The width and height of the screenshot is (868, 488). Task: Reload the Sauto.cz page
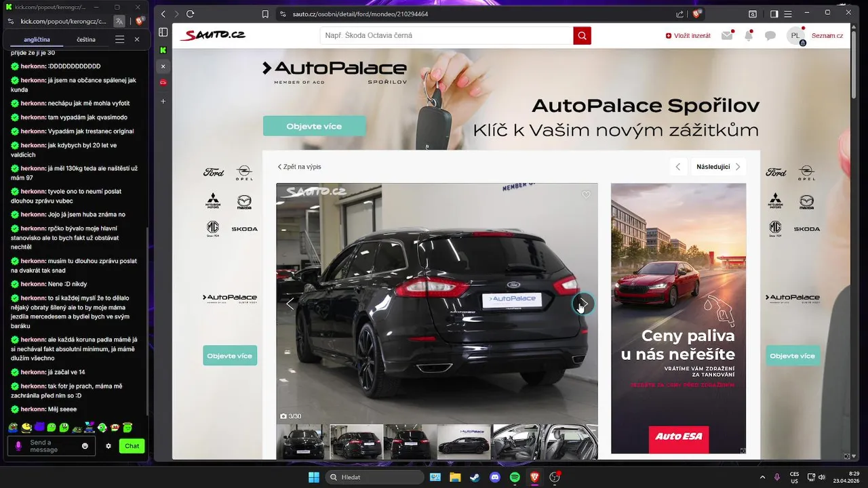pos(190,14)
